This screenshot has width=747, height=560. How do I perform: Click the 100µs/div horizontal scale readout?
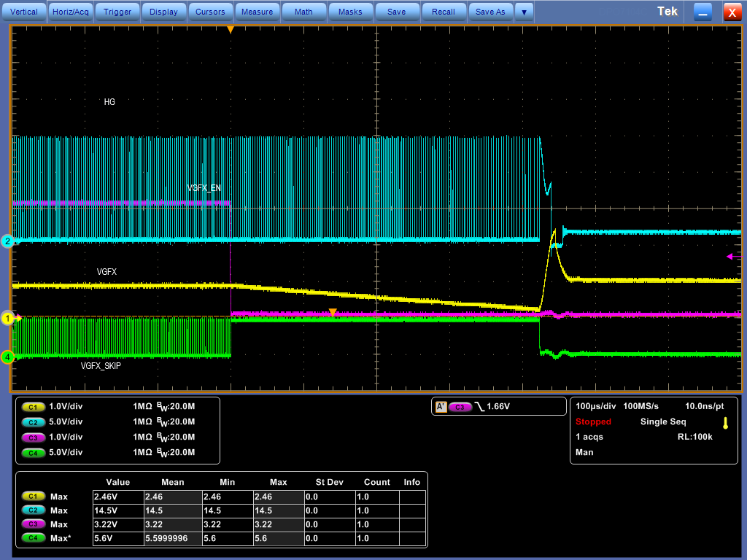point(595,406)
